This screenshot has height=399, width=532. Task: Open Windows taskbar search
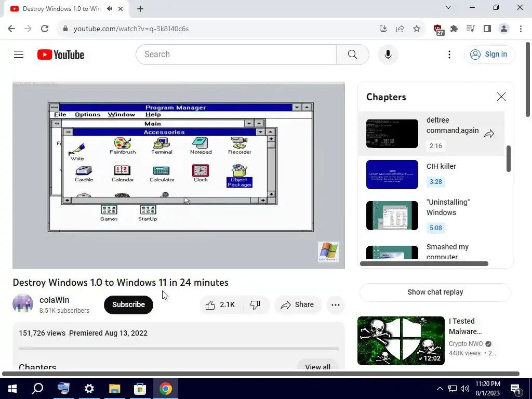click(37, 389)
